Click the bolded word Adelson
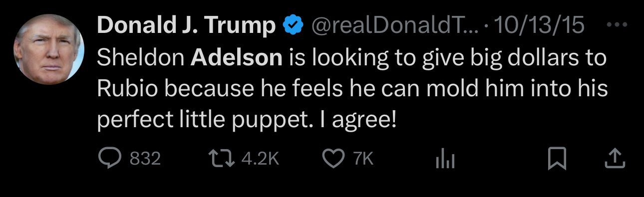Viewport: 644px width, 197px height. [x=237, y=58]
